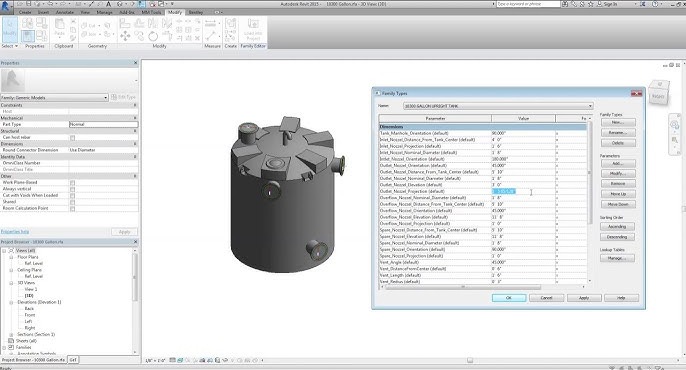
Task: Collapse the Elevations (Elevation 1) node
Action: pos(11,302)
